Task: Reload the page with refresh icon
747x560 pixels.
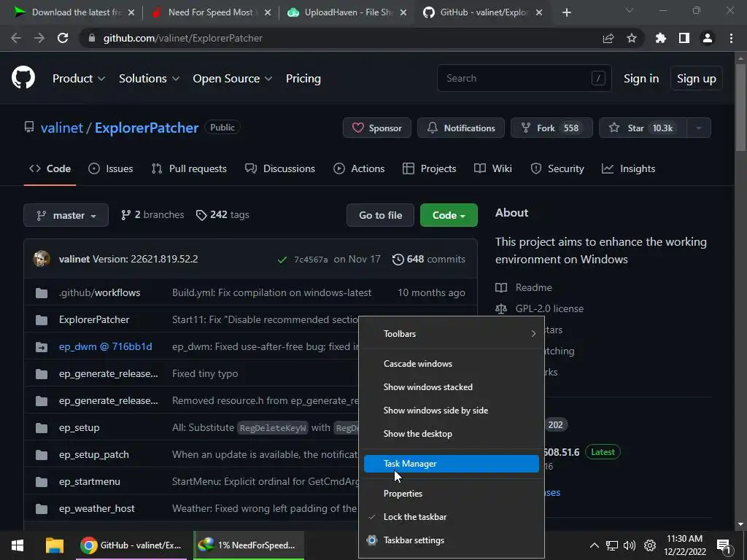Action: pos(63,38)
